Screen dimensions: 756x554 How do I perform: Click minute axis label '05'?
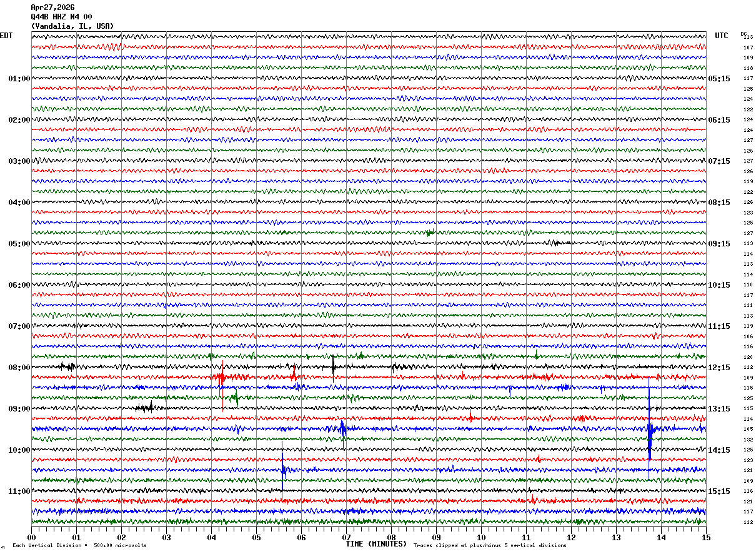(x=256, y=537)
